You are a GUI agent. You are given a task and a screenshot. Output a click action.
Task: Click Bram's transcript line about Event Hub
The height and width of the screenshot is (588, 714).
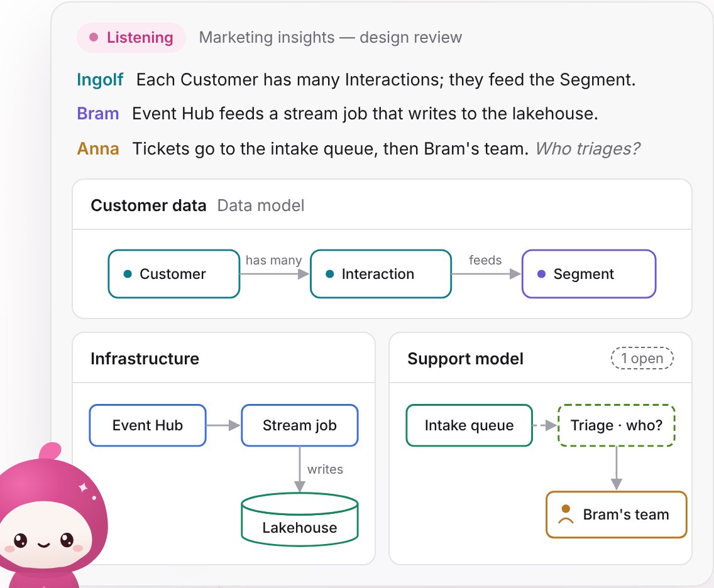pos(365,113)
